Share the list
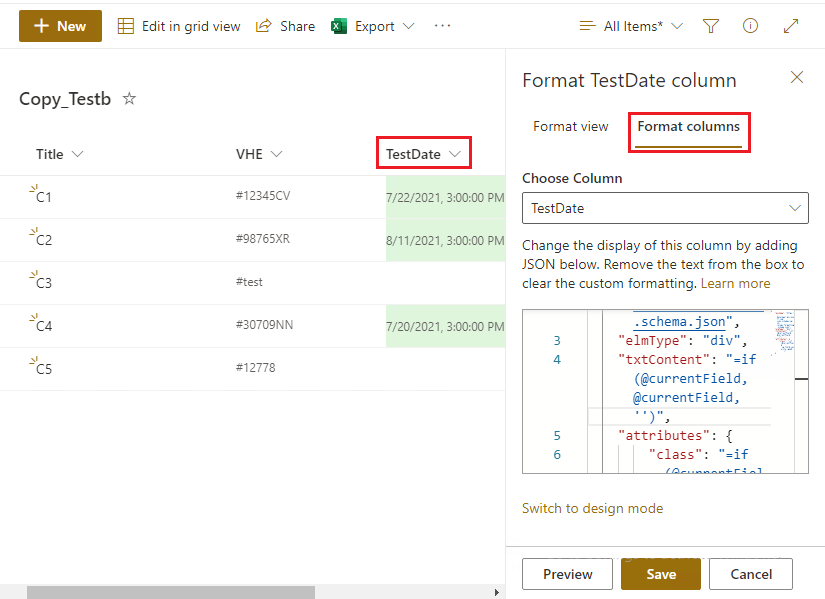 (x=285, y=26)
